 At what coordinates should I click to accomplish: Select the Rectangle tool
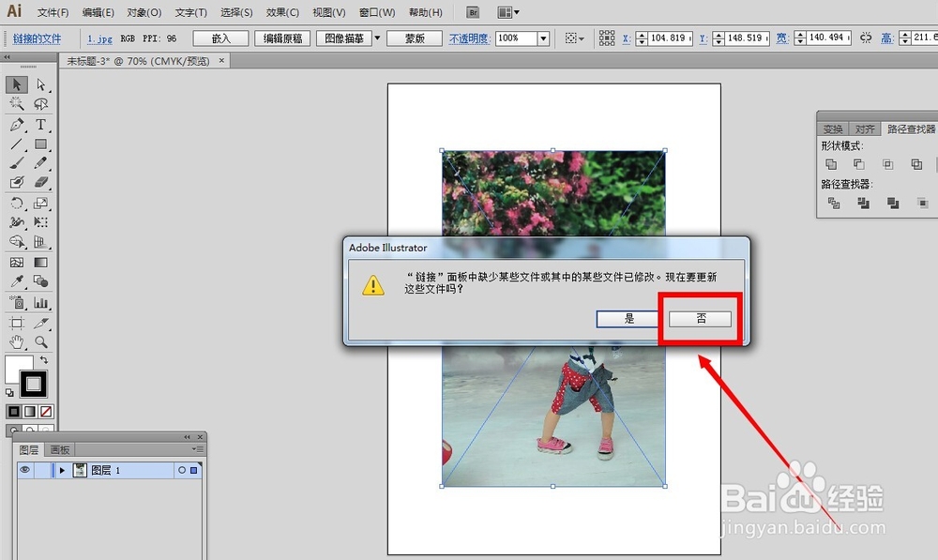click(40, 144)
